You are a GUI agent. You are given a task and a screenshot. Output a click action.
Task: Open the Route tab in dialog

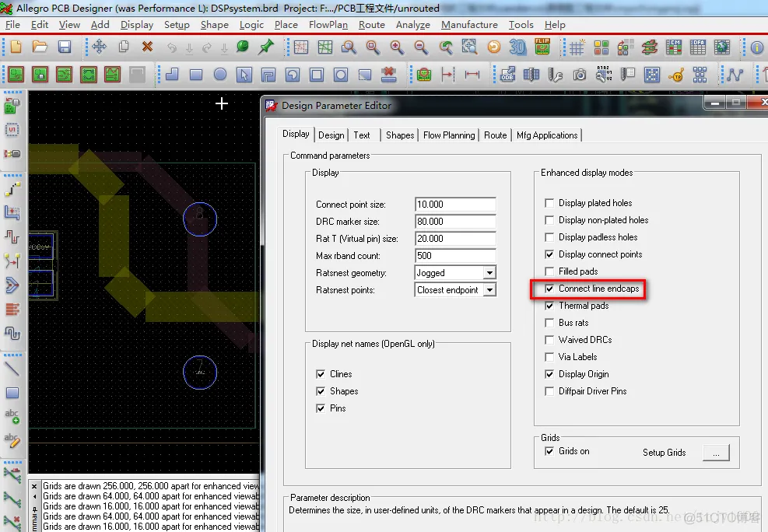coord(495,135)
